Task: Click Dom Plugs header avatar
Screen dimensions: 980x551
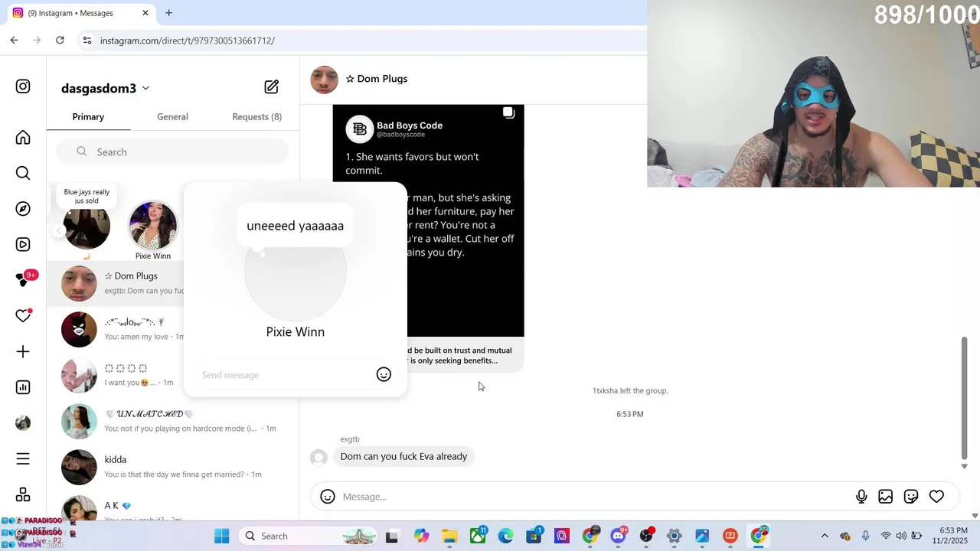Action: [324, 80]
